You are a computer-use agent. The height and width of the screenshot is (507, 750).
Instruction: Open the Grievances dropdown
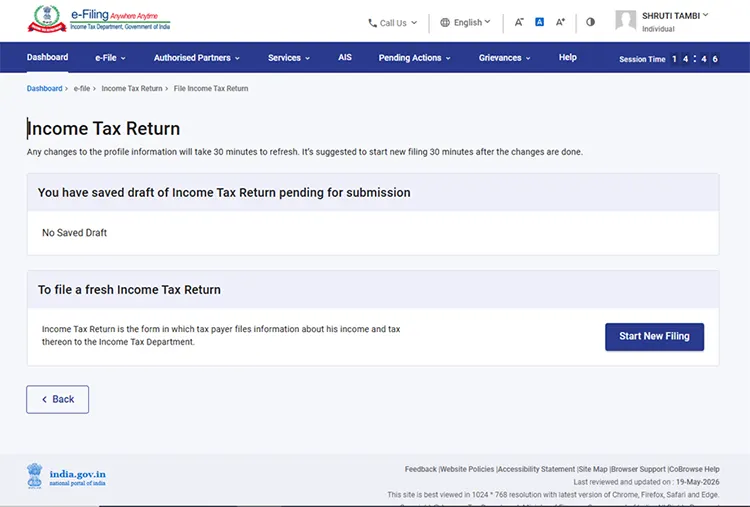tap(505, 58)
